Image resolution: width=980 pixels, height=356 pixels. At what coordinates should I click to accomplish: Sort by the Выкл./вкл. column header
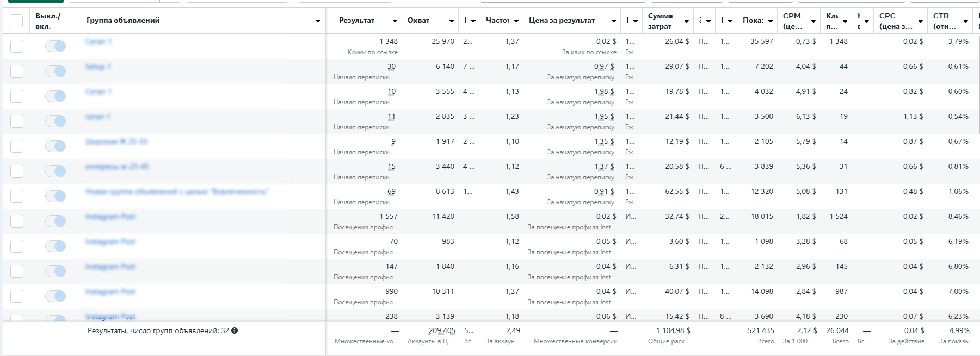pos(48,21)
